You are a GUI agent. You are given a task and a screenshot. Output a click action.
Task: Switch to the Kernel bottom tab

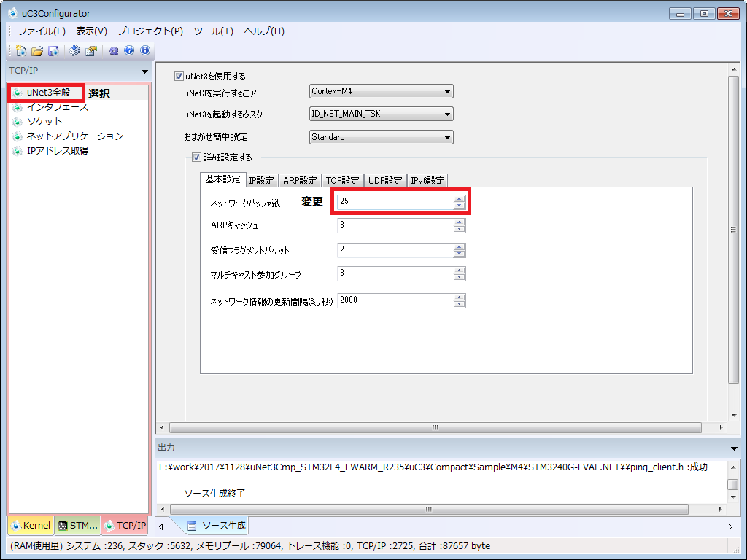pos(31,525)
